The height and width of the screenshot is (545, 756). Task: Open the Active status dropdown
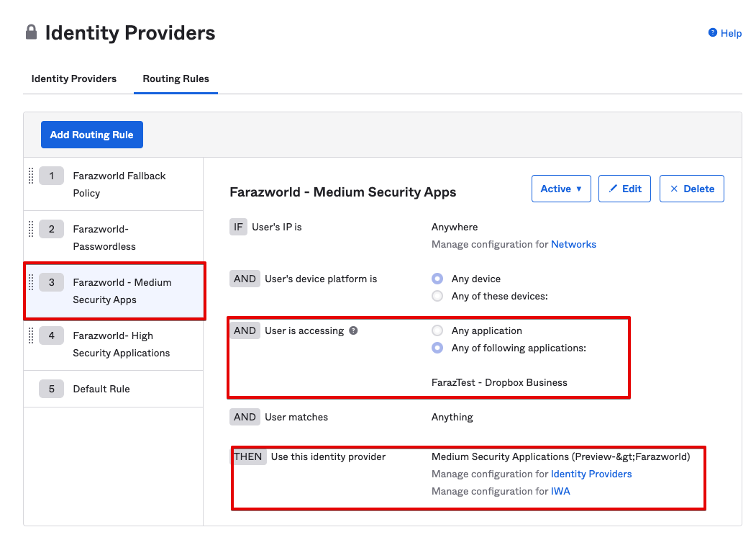[560, 189]
